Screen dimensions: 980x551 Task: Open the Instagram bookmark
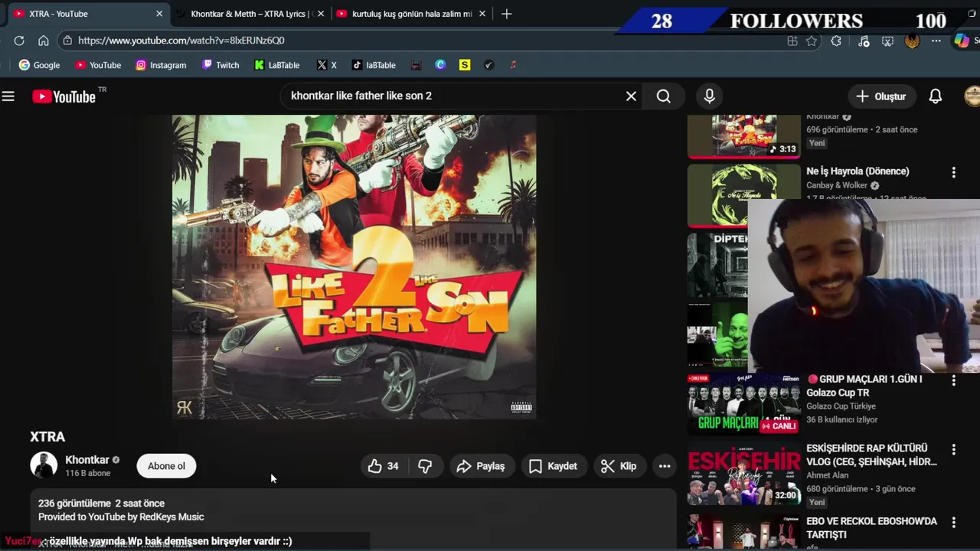coord(161,65)
